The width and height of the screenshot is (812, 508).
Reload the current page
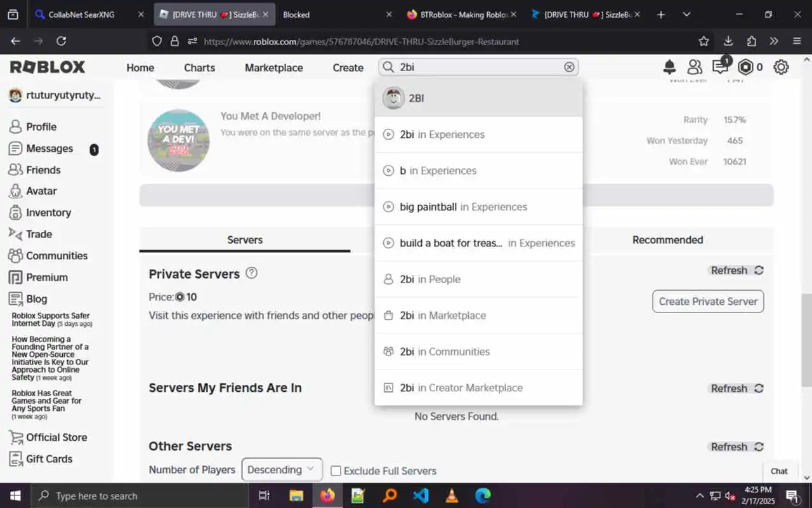[61, 41]
